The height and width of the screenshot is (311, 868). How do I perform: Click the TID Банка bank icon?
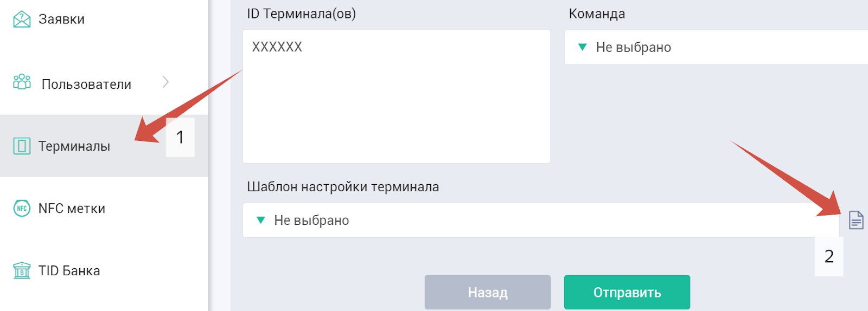22,270
